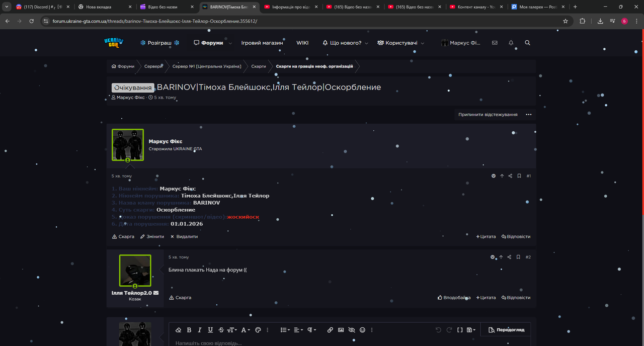Viewport: 644px width, 346px height.
Task: Open font family dropdown in editor
Action: coord(246,330)
